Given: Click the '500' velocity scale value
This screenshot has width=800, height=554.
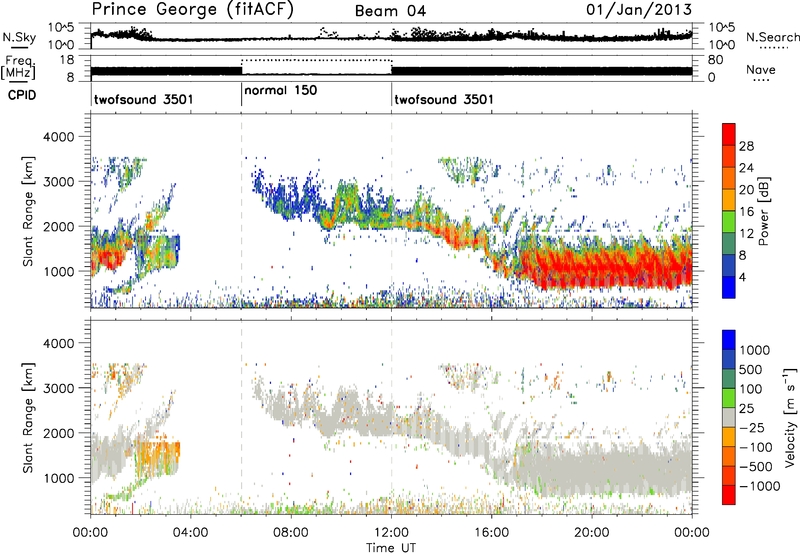Looking at the screenshot, I should click(x=751, y=369).
